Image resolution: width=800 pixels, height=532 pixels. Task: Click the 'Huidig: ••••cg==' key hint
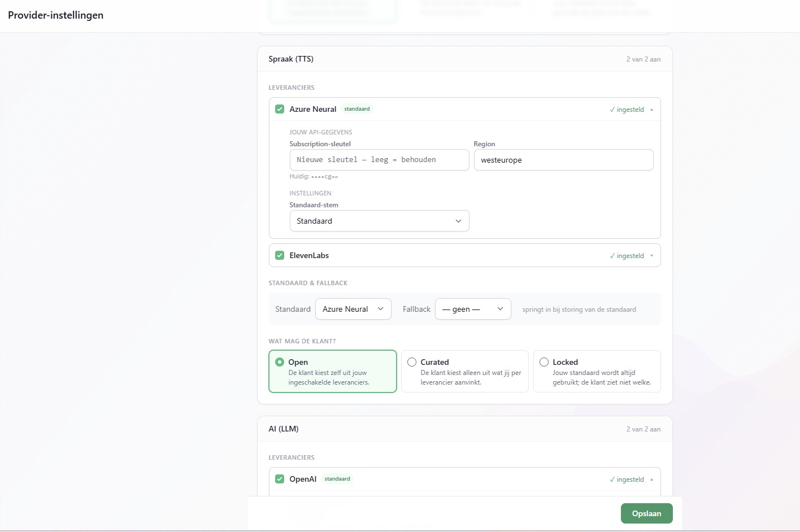[x=314, y=176]
